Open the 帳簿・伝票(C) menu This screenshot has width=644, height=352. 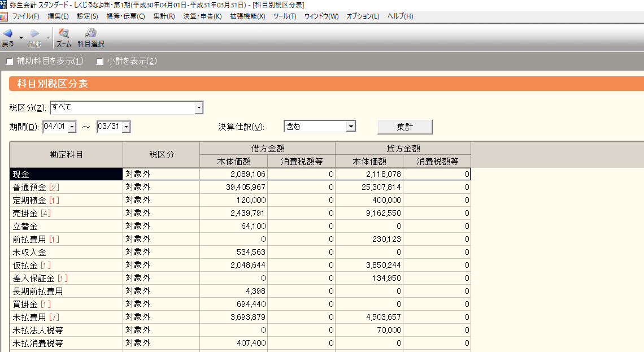point(127,16)
